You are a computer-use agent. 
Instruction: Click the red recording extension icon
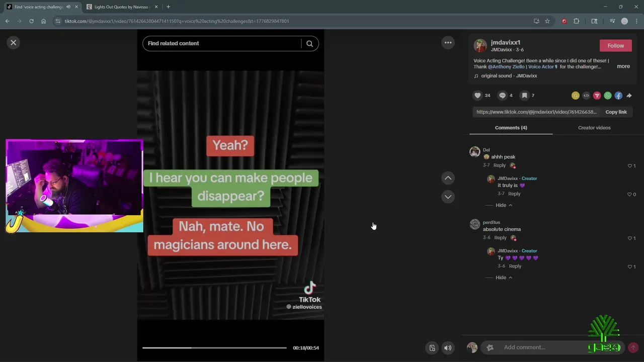pyautogui.click(x=564, y=21)
